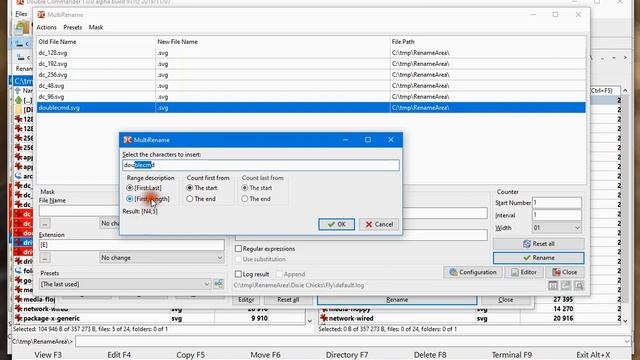
Task: Click the app icon in the small MultiRename dialog title
Action: [x=127, y=140]
